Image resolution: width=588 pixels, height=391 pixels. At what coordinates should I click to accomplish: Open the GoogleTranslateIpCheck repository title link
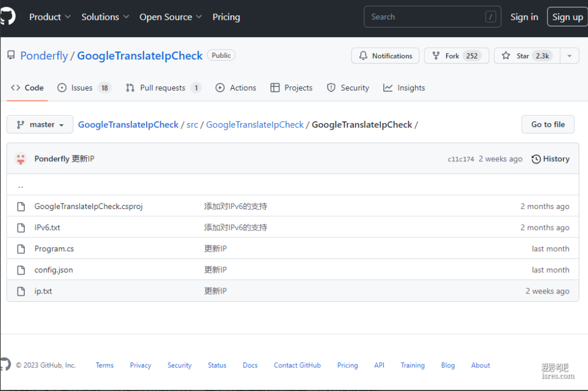(140, 56)
